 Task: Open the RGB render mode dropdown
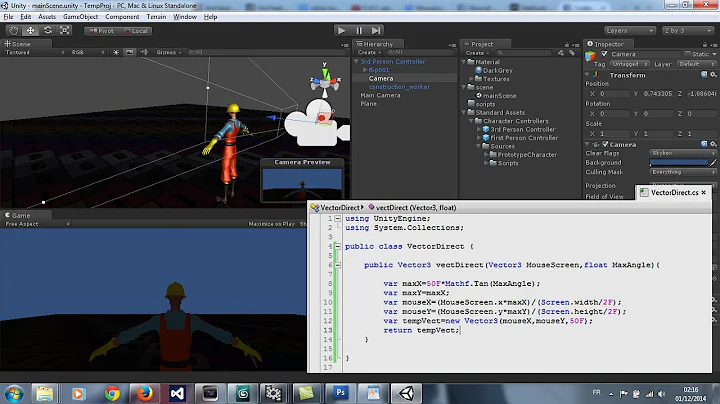pos(87,52)
